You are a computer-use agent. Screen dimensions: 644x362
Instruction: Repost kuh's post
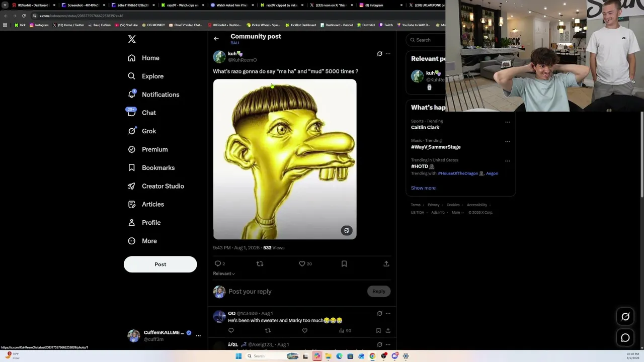(x=260, y=263)
